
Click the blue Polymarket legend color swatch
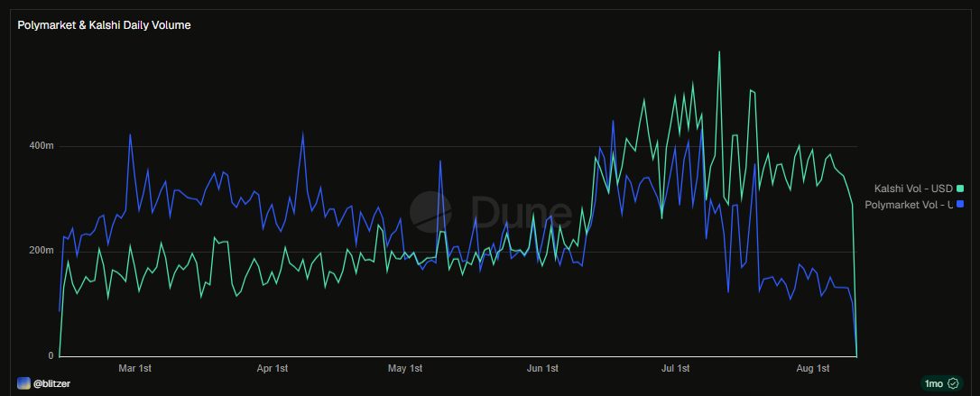pos(960,204)
